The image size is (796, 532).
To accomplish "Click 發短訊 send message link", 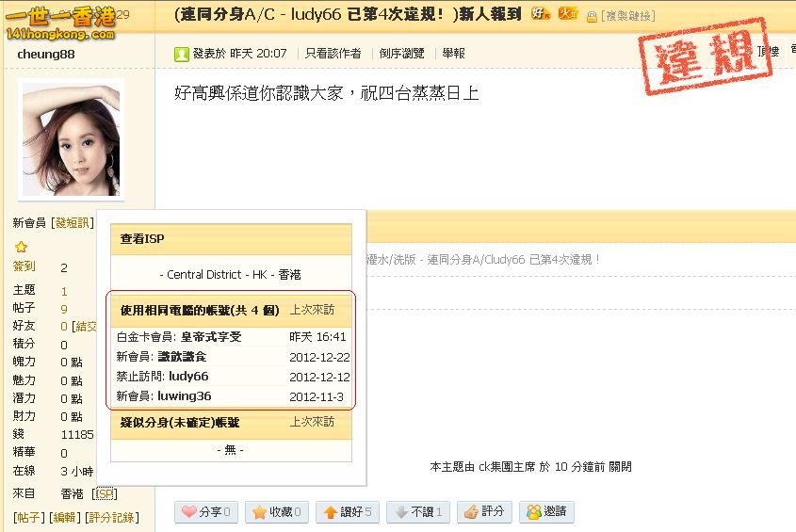I will [73, 223].
